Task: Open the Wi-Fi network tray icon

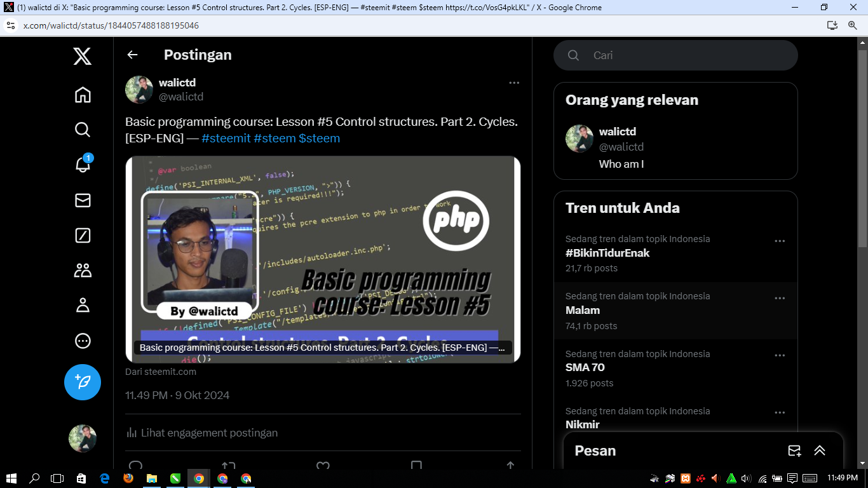Action: coord(763,478)
